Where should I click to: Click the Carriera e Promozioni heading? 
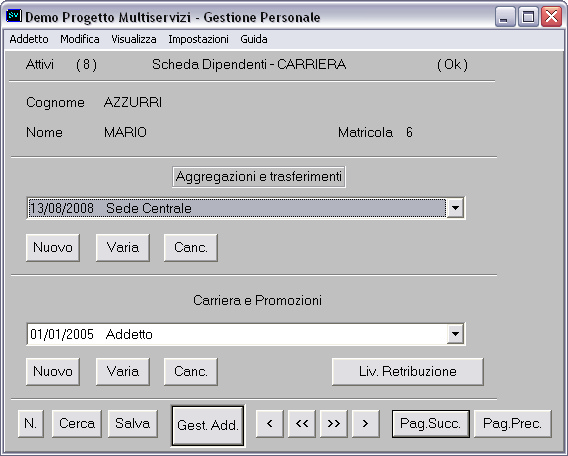click(258, 300)
